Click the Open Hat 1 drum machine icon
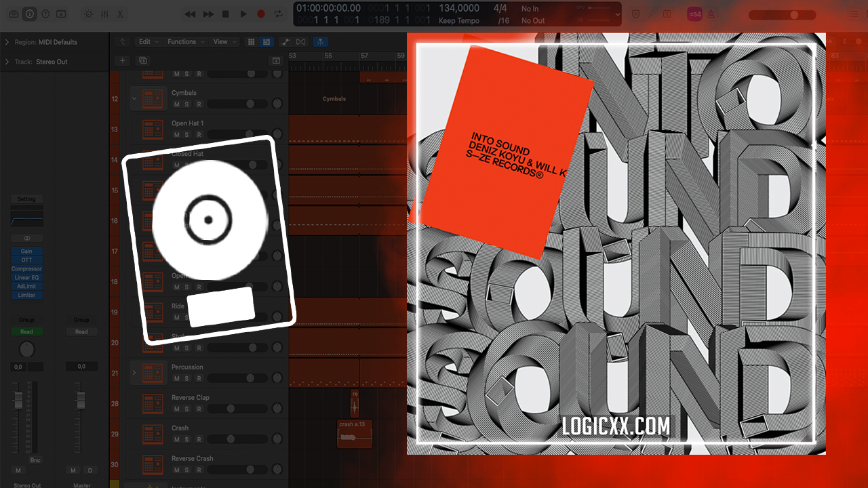 pos(153,129)
